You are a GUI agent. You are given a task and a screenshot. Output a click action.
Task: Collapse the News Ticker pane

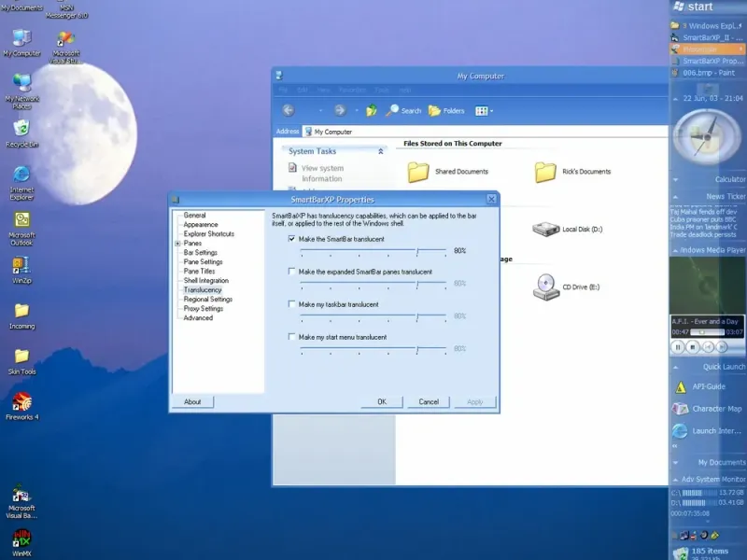(x=675, y=197)
